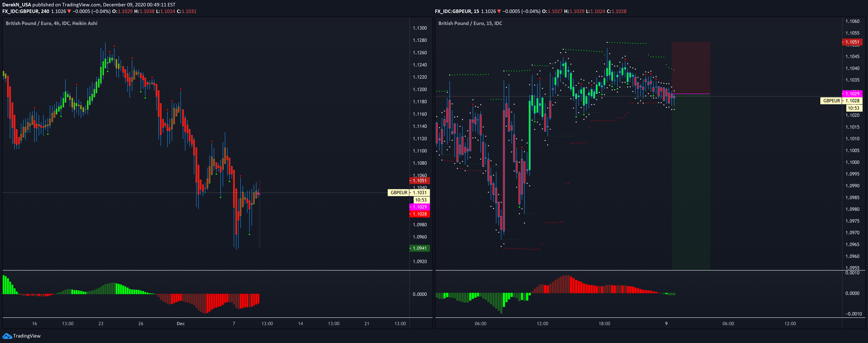Click the red 1.1028 label on 4h axis
The image size is (868, 343).
pos(419,214)
